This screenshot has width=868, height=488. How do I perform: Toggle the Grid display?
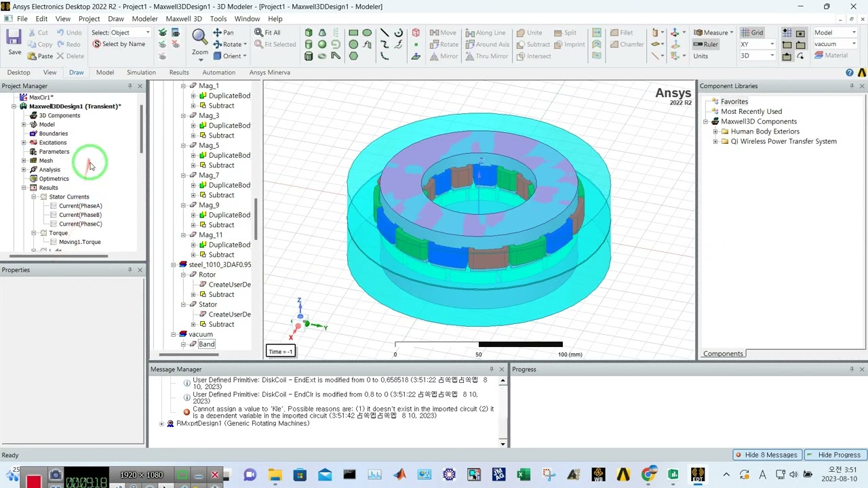click(x=752, y=33)
